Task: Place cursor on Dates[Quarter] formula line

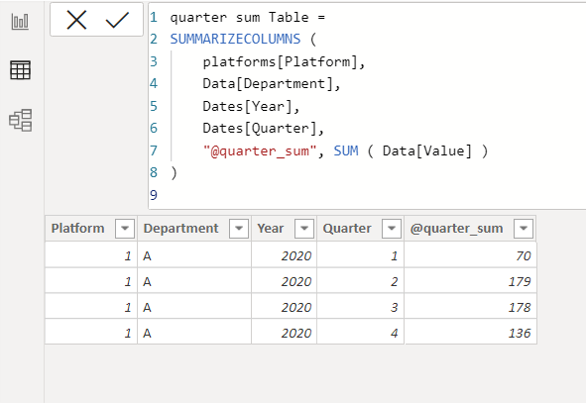Action: tap(263, 129)
